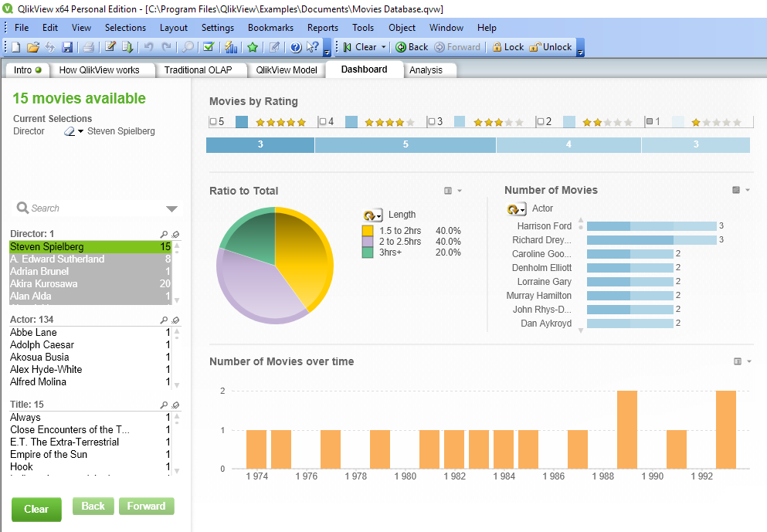767x532 pixels.
Task: Select "E.T. The Extra-Terrestrial" in Title list
Action: click(90, 442)
